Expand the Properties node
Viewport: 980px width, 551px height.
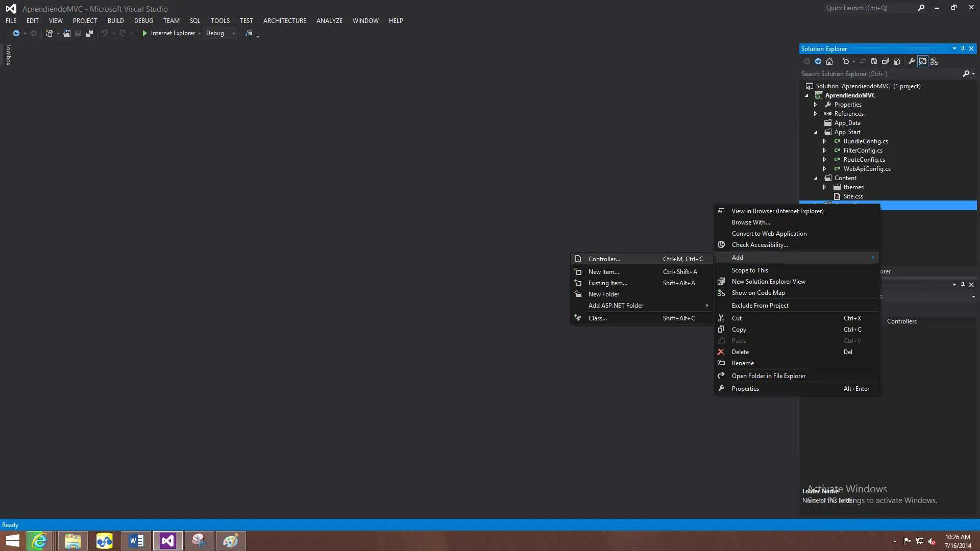(x=816, y=105)
